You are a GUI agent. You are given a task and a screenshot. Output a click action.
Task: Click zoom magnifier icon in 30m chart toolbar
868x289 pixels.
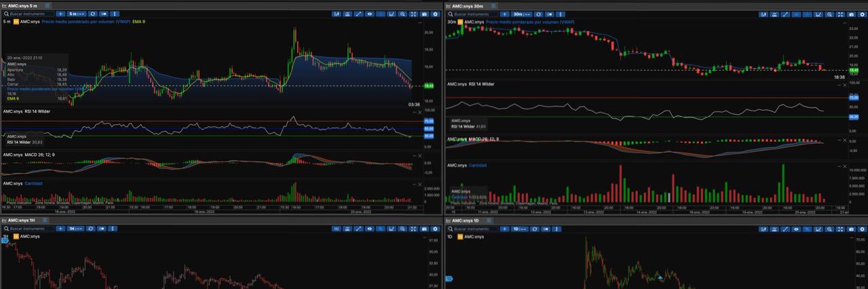[829, 14]
